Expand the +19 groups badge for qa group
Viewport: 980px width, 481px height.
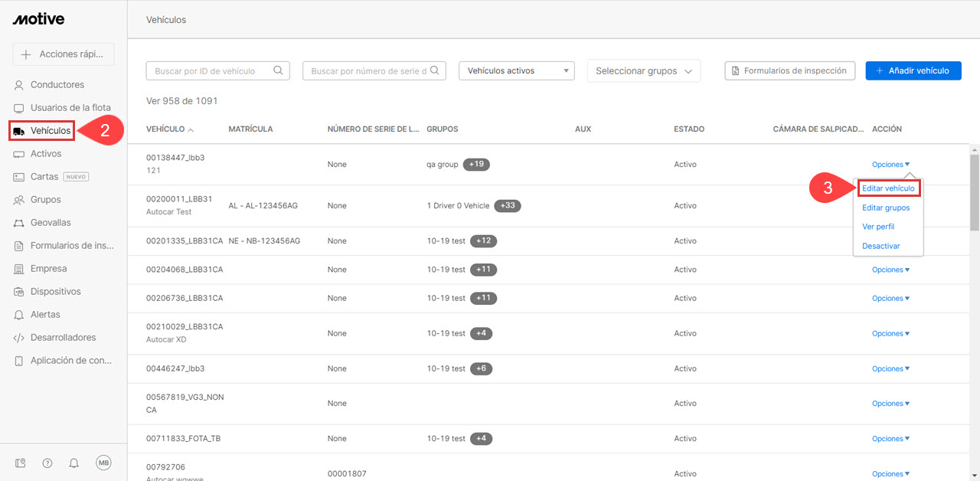pyautogui.click(x=479, y=164)
